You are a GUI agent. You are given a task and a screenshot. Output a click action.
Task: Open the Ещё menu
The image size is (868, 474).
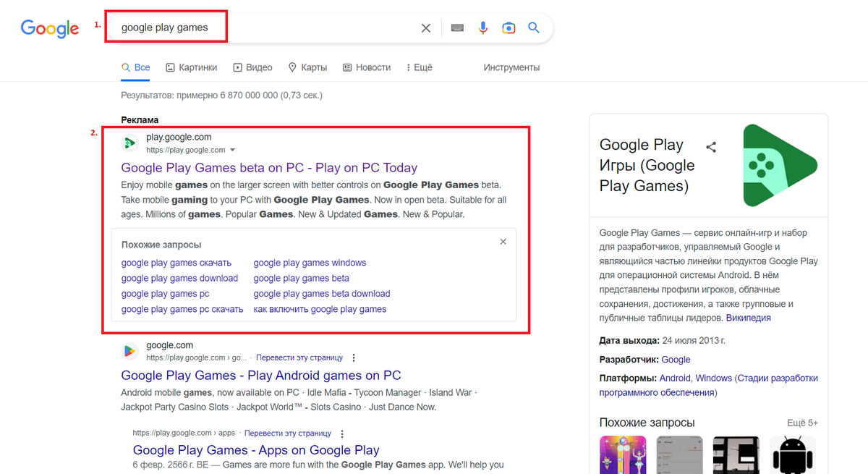pyautogui.click(x=420, y=67)
